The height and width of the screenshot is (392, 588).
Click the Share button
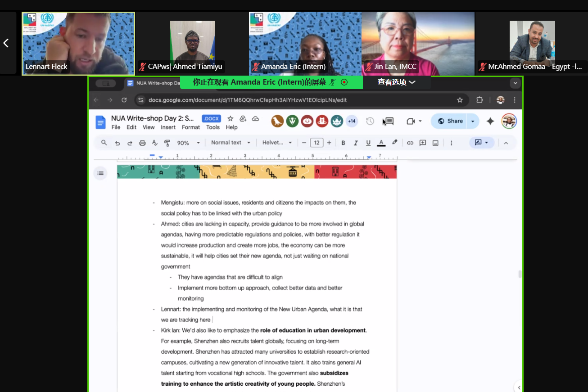(450, 121)
